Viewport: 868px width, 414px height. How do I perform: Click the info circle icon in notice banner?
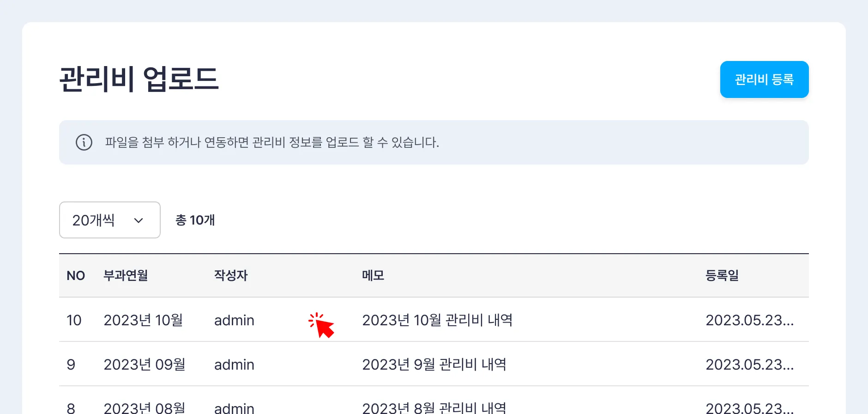coord(84,142)
